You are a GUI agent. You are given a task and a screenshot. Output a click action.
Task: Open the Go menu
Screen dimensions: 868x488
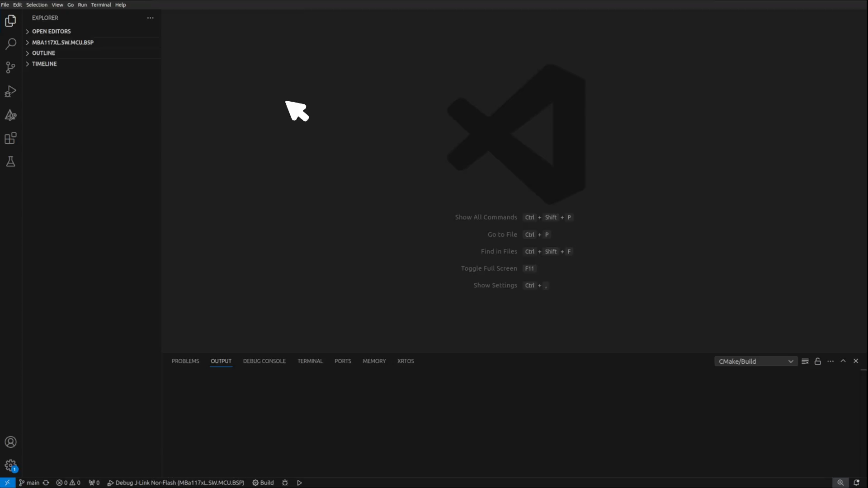71,5
